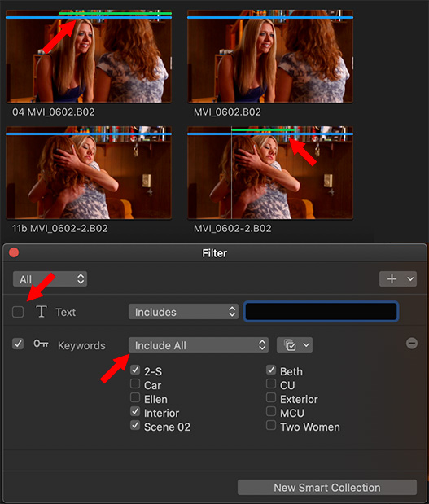The width and height of the screenshot is (429, 504).
Task: Tick the Two Women keyword
Action: (x=271, y=425)
